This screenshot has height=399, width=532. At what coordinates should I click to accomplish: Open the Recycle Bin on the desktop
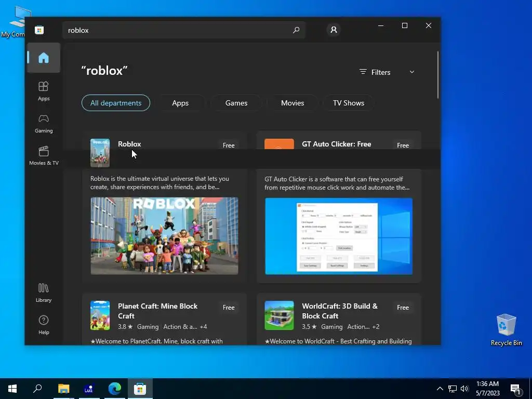coord(506,330)
